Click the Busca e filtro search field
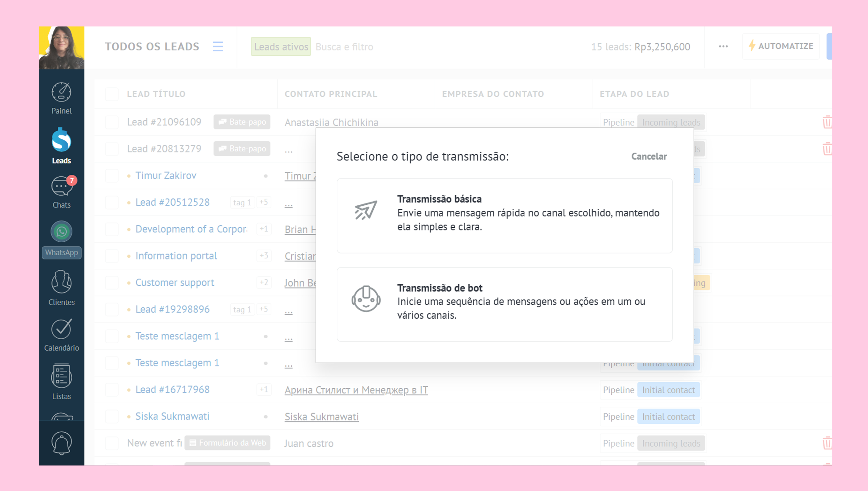This screenshot has width=868, height=491. pyautogui.click(x=344, y=47)
